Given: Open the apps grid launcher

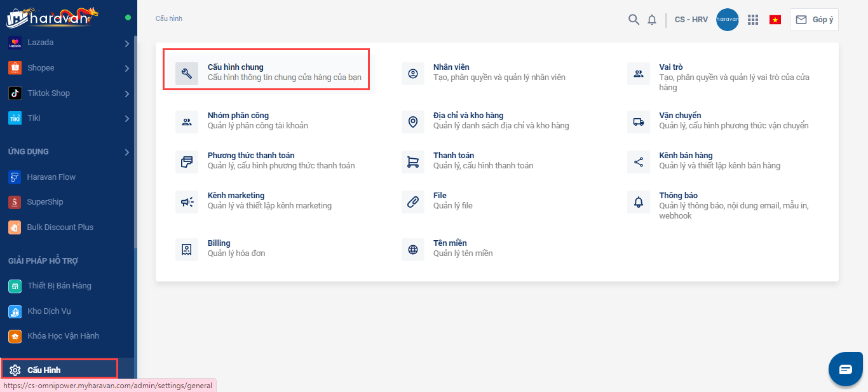Looking at the screenshot, I should coord(753,20).
